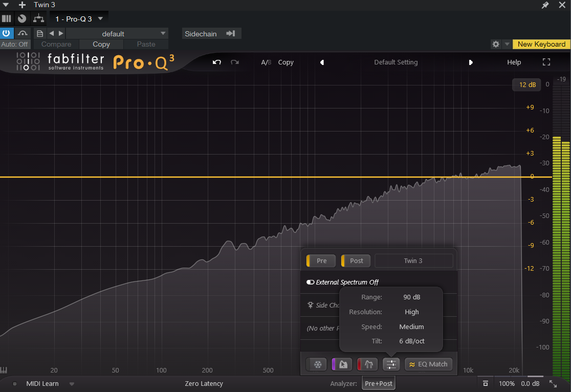Click the output options icon beside 100%

pyautogui.click(x=486, y=384)
